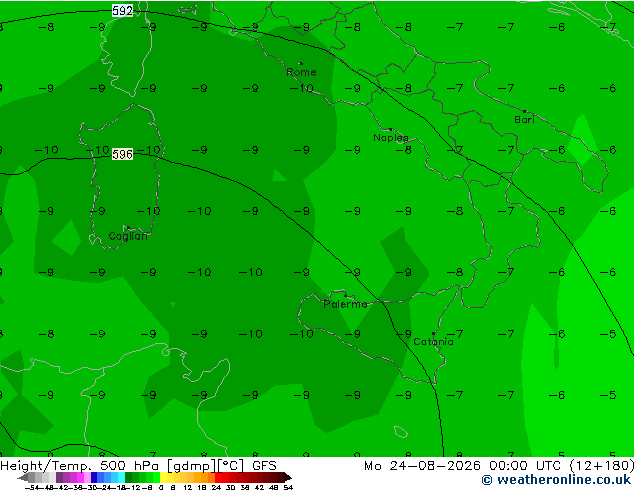Click the -10 value just below Rome
Viewport: 634px width, 490px height.
302,88
